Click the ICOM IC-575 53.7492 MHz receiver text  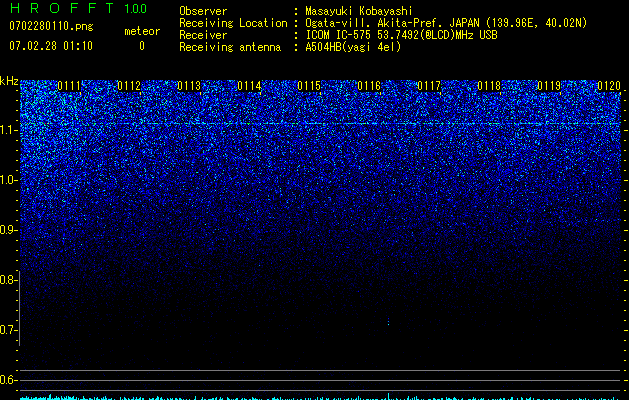click(401, 35)
